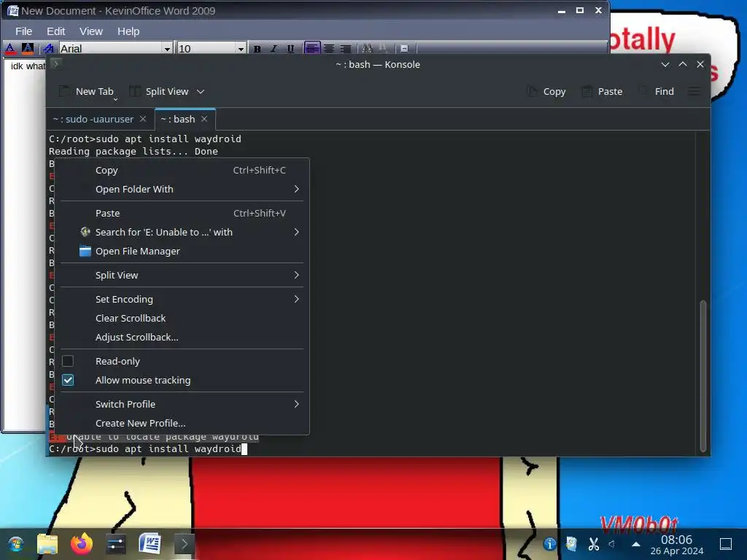Image resolution: width=747 pixels, height=560 pixels.
Task: Choose Create New Profile...
Action: coord(182,424)
